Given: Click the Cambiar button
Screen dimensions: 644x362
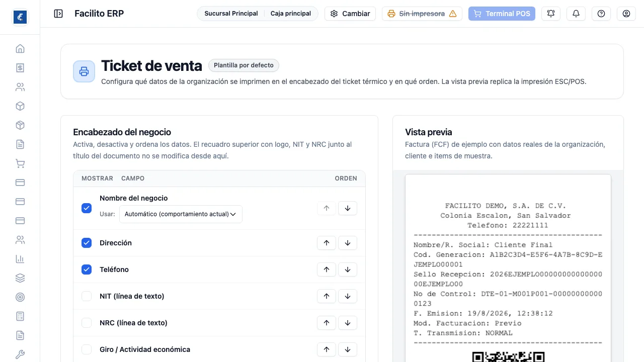Looking at the screenshot, I should point(350,14).
